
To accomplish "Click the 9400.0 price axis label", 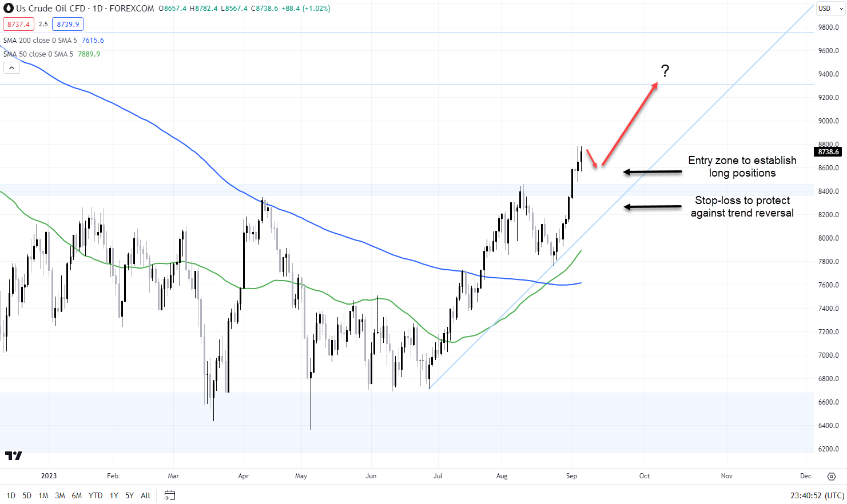I will [x=829, y=74].
